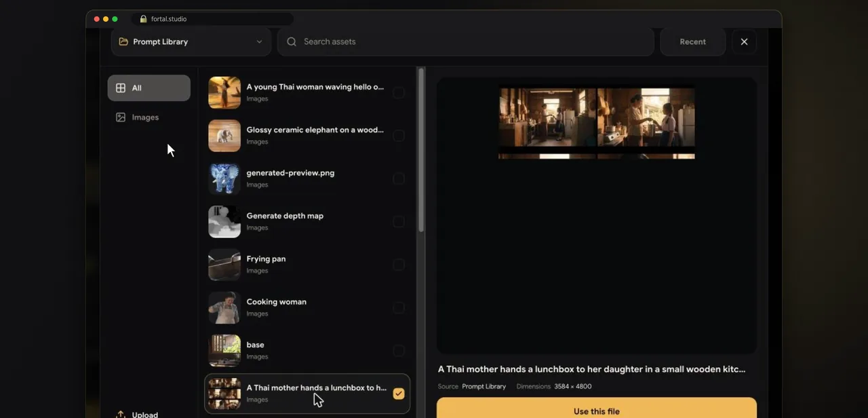Open the generated-preview.png blue elephant thumbnail

[224, 178]
